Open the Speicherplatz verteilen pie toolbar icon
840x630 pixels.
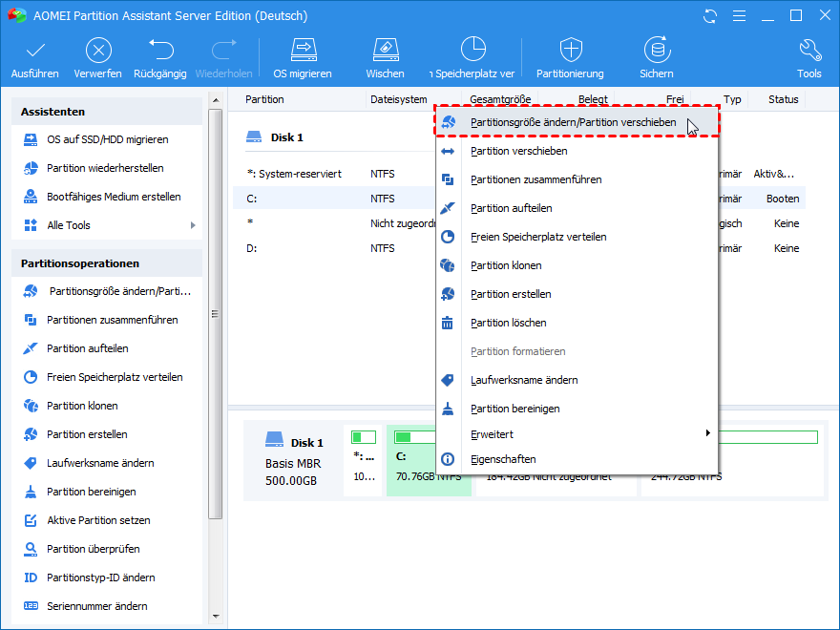point(473,50)
